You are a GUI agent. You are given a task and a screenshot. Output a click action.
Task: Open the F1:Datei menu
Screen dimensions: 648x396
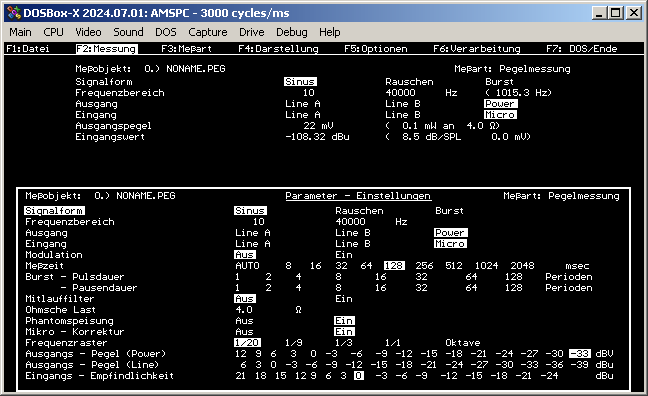[x=28, y=49]
